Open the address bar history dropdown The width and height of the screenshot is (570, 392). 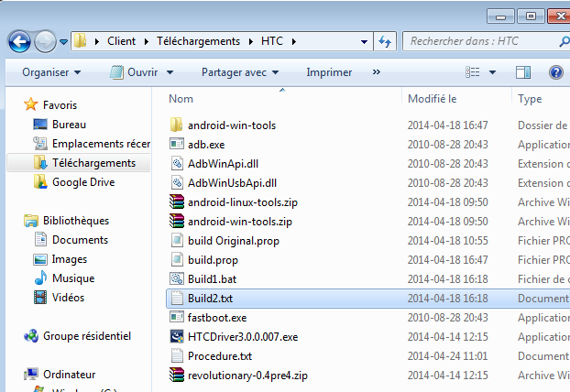[x=364, y=42]
